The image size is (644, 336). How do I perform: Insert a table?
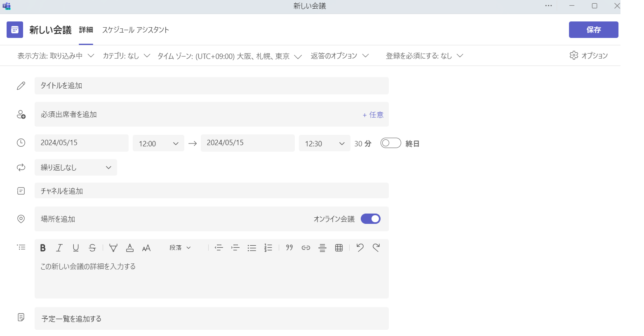point(339,248)
